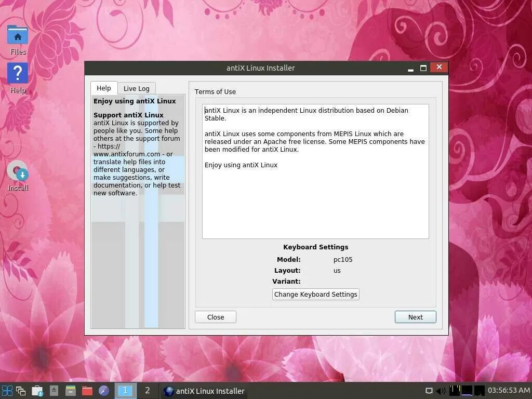The height and width of the screenshot is (399, 532).
Task: Click the eject/unplug drive icon in taskbar
Action: (x=54, y=391)
